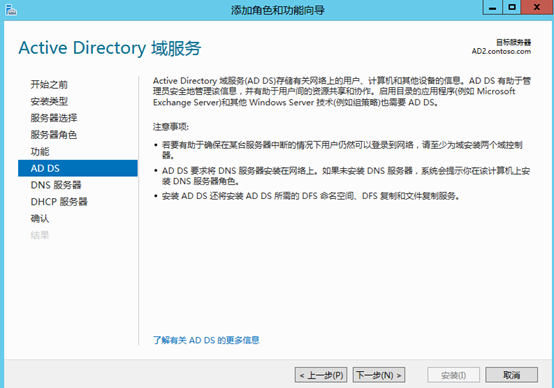Open the DHCP 服务器 step
554x388 pixels.
pyautogui.click(x=59, y=202)
